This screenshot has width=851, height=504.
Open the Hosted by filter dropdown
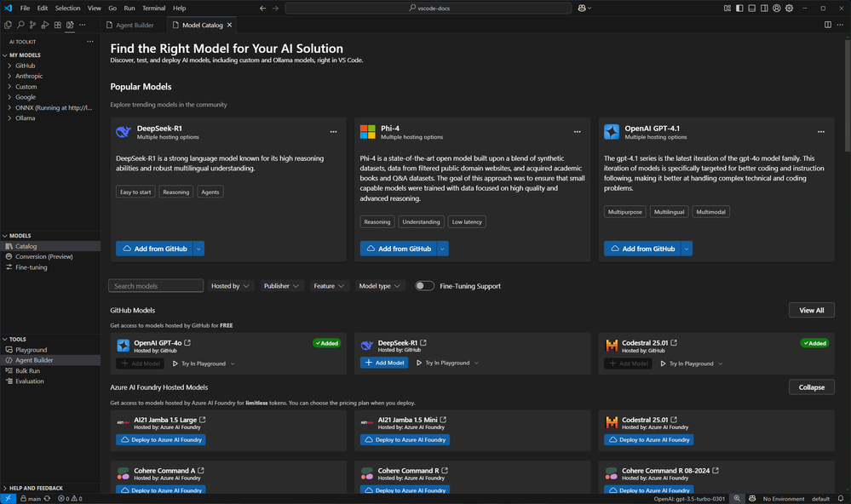pos(231,286)
